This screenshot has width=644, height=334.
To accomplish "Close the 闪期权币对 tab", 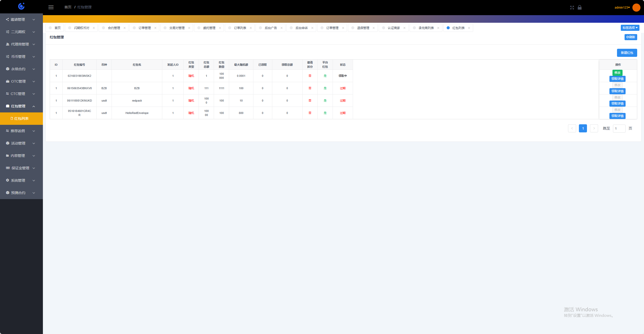I will coord(94,28).
